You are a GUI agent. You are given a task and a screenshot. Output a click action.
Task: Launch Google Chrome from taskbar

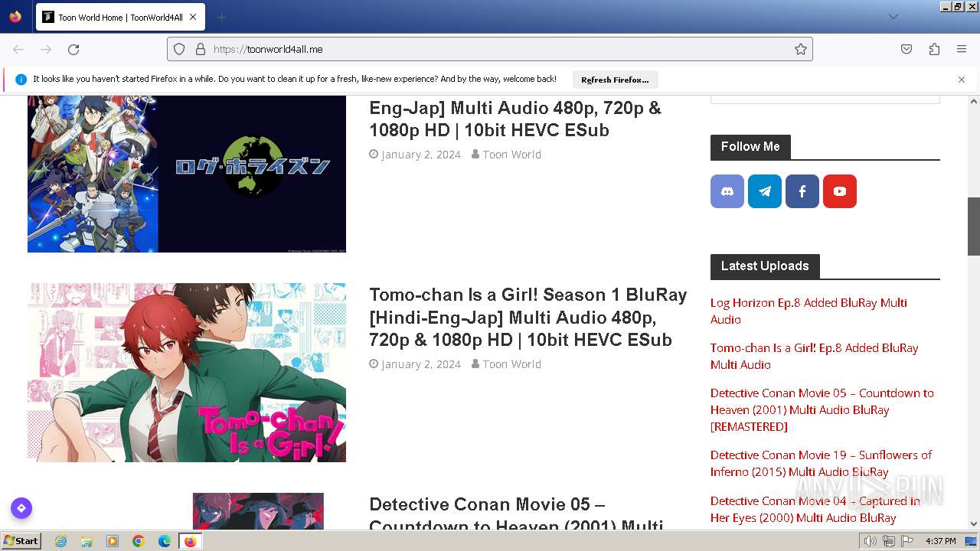[x=139, y=541]
